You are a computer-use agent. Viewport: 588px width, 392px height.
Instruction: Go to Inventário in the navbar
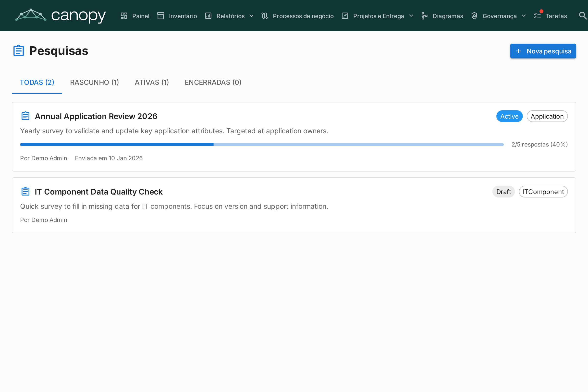tap(177, 16)
